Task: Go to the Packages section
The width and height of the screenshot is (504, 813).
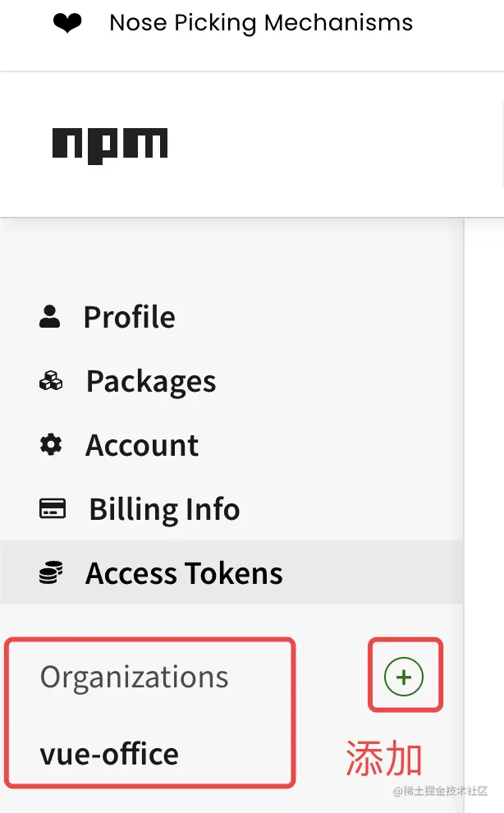Action: (x=151, y=381)
